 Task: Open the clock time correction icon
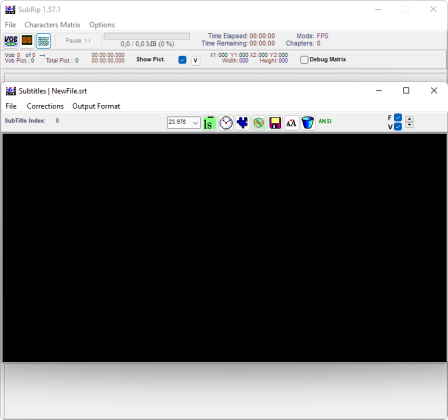point(226,123)
